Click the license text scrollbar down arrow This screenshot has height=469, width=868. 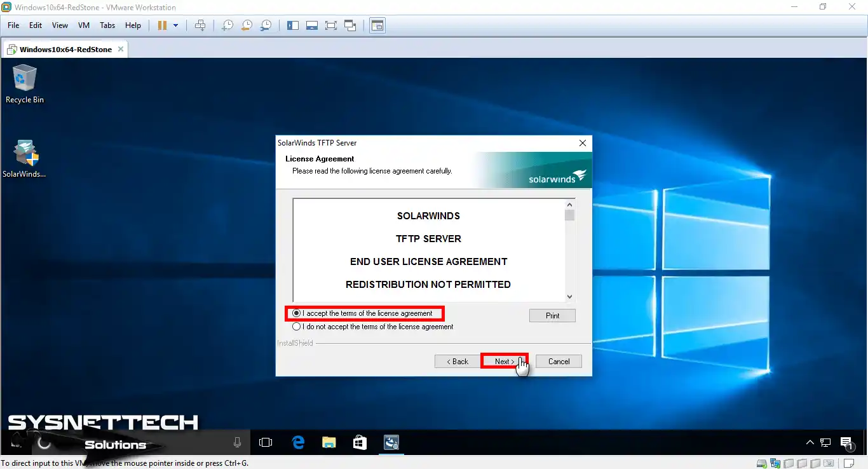click(569, 296)
